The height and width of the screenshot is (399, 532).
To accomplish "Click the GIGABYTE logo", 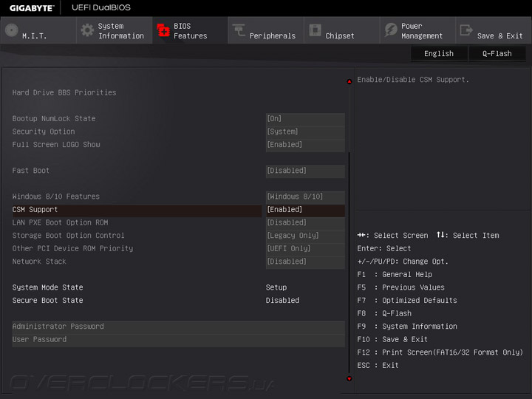I will point(31,8).
